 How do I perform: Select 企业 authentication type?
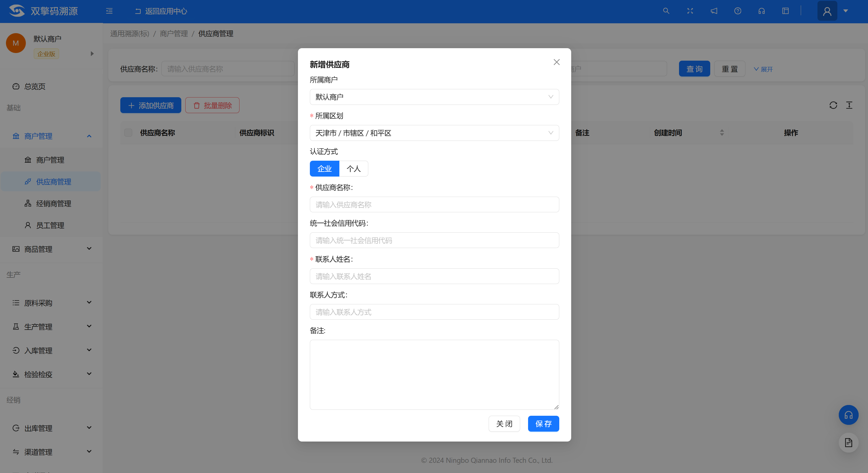324,169
